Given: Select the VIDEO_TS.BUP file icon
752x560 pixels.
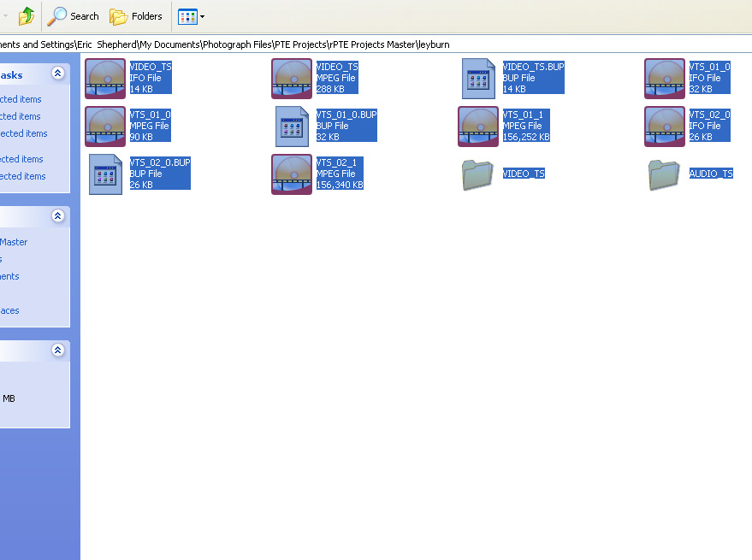Looking at the screenshot, I should [x=478, y=79].
